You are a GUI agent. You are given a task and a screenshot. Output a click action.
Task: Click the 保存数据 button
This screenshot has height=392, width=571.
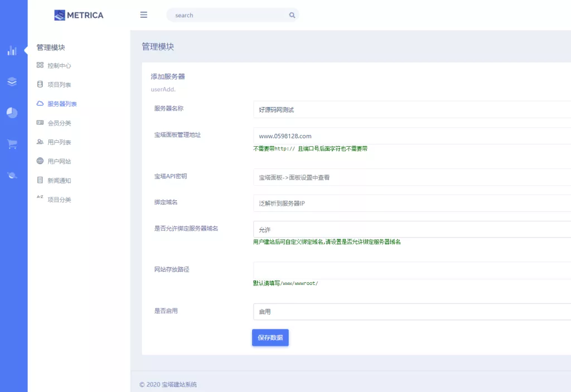(270, 337)
